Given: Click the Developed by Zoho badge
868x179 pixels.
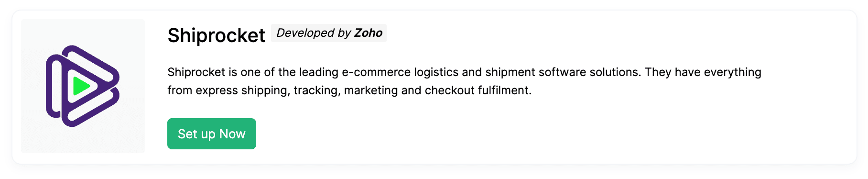Looking at the screenshot, I should coord(329,33).
